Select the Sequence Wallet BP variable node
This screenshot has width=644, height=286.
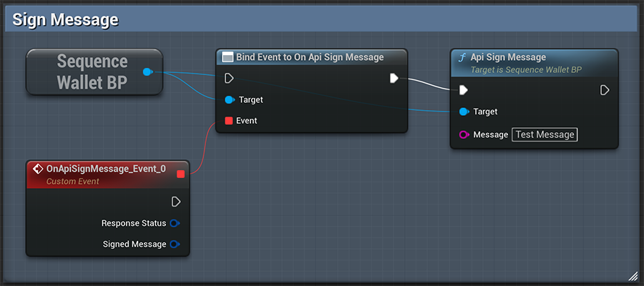tap(92, 71)
